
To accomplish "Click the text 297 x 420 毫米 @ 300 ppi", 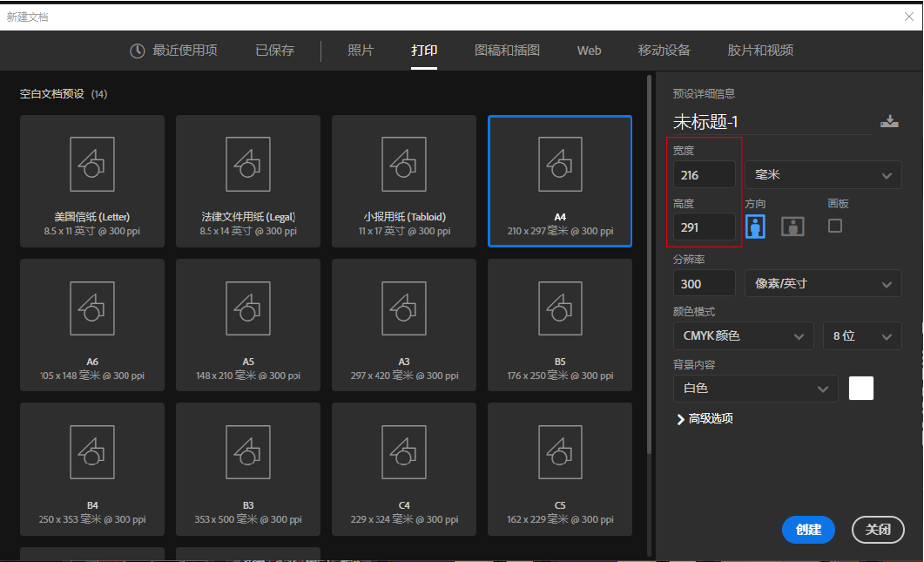I will [404, 376].
